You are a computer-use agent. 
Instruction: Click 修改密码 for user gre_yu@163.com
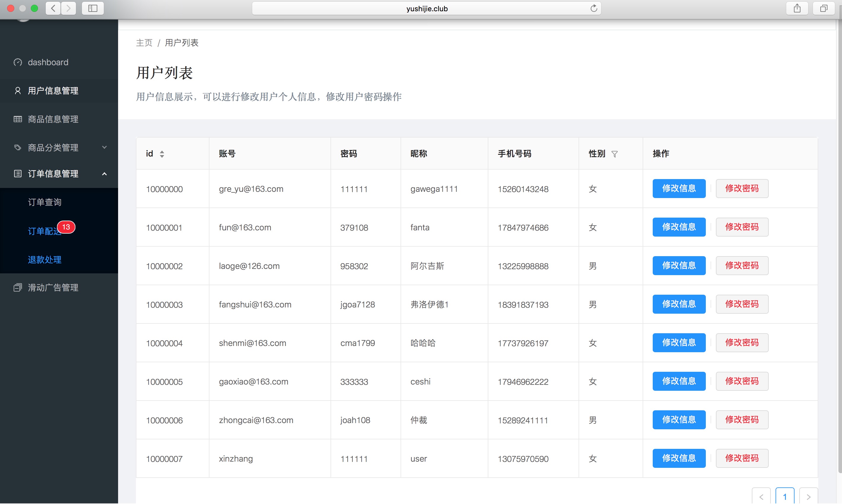[x=741, y=189]
